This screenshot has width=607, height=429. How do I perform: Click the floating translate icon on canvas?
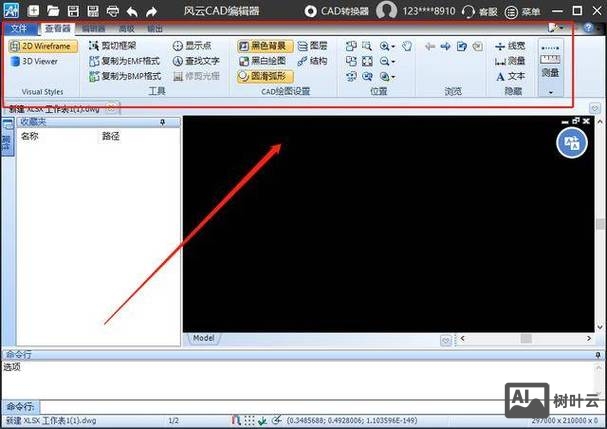(x=574, y=143)
